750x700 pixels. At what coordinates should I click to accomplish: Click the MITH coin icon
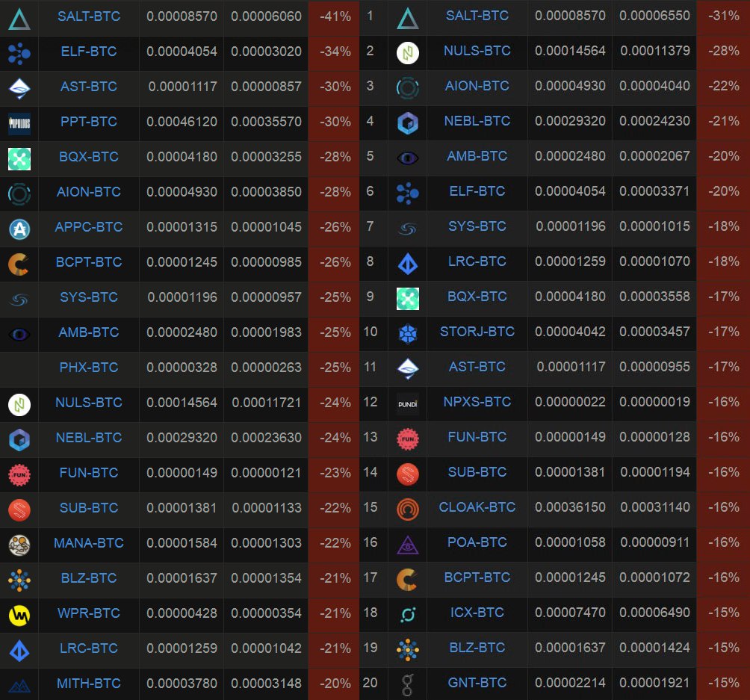click(x=19, y=687)
